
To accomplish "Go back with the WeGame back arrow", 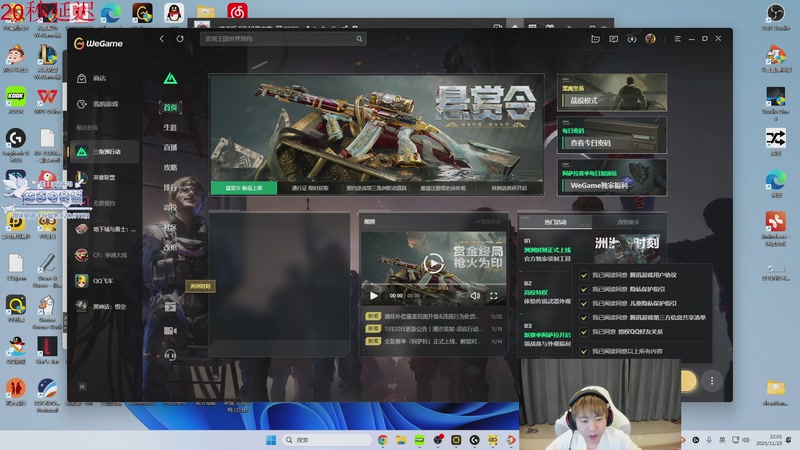I will pyautogui.click(x=162, y=39).
